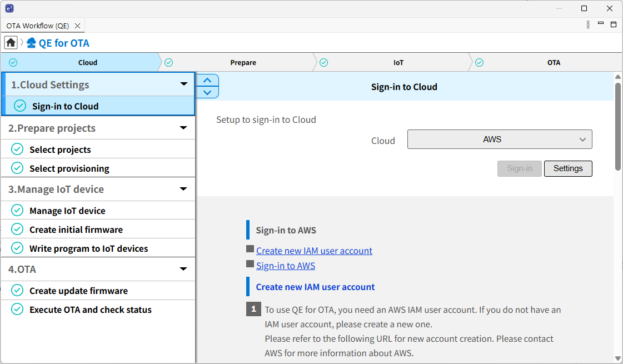Collapse the 3.Manage IoT device section

tap(183, 189)
